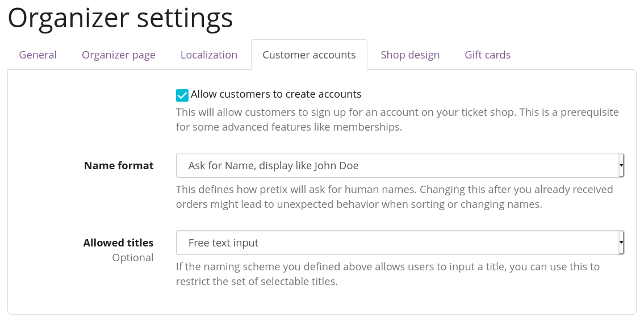Screen dimensions: 644x322
Task: Click the arrow on the Allowed titles select box
Action: click(621, 242)
